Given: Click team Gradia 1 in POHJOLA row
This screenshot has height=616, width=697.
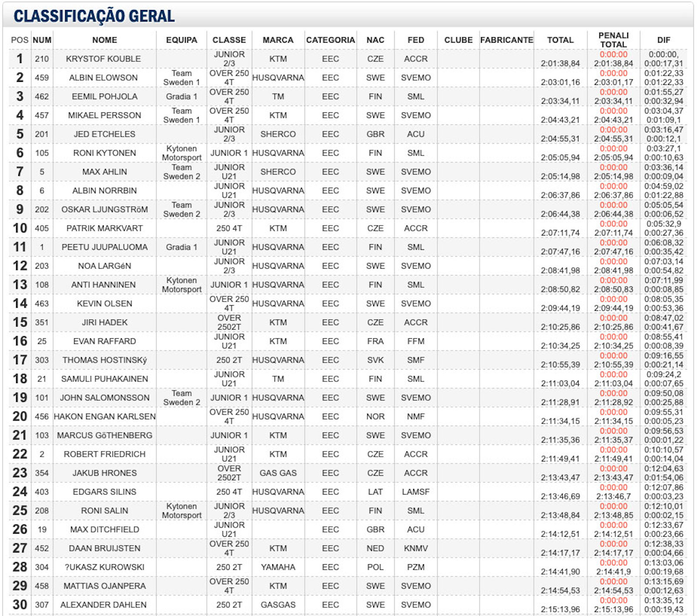Looking at the screenshot, I should [182, 97].
